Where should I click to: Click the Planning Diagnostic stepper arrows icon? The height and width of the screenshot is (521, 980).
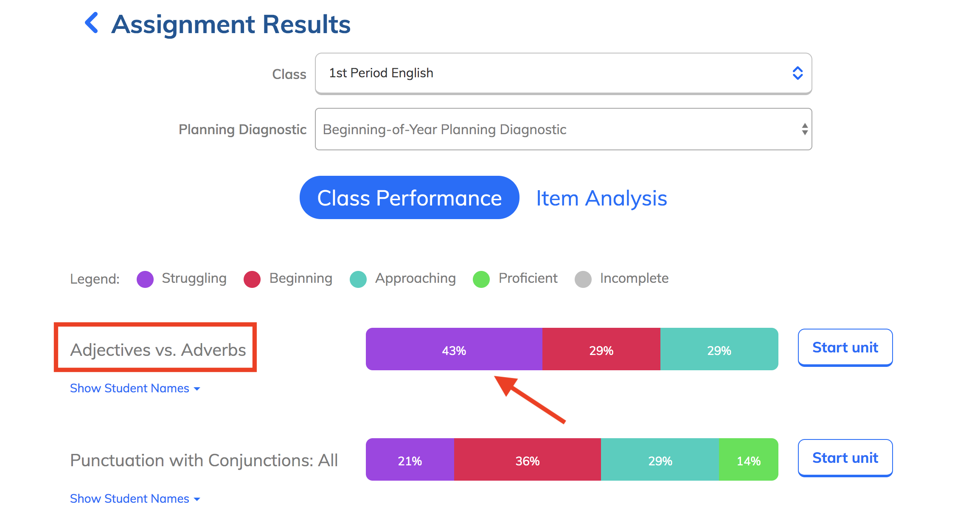[x=804, y=129]
